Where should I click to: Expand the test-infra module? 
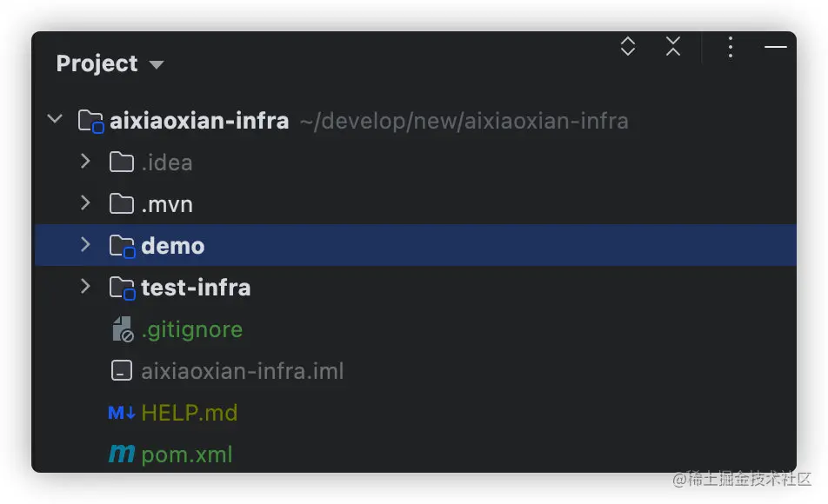85,287
